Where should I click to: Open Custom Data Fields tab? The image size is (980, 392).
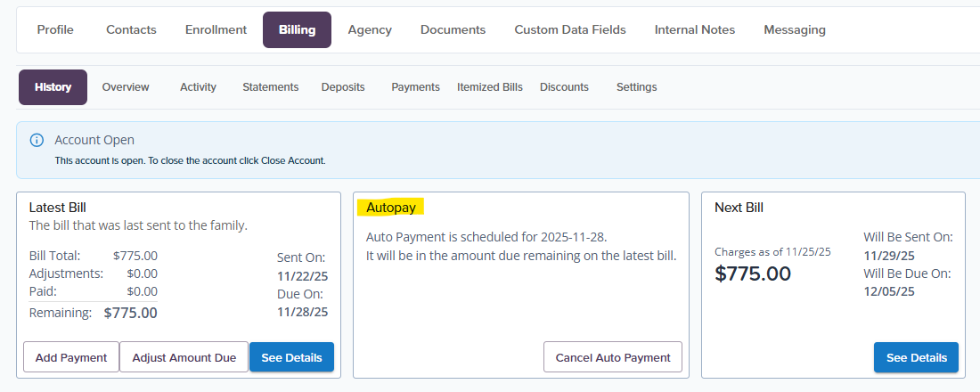570,29
